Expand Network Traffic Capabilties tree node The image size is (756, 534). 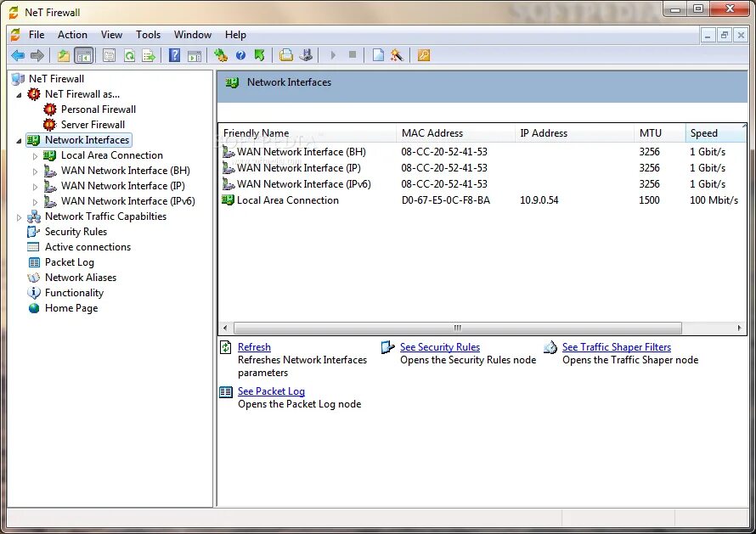pos(19,217)
